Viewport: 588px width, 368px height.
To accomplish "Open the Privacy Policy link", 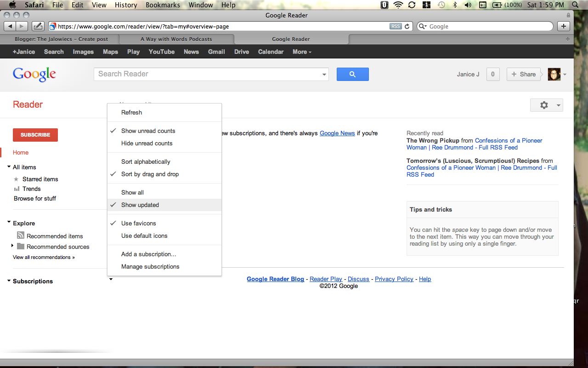I will 394,279.
